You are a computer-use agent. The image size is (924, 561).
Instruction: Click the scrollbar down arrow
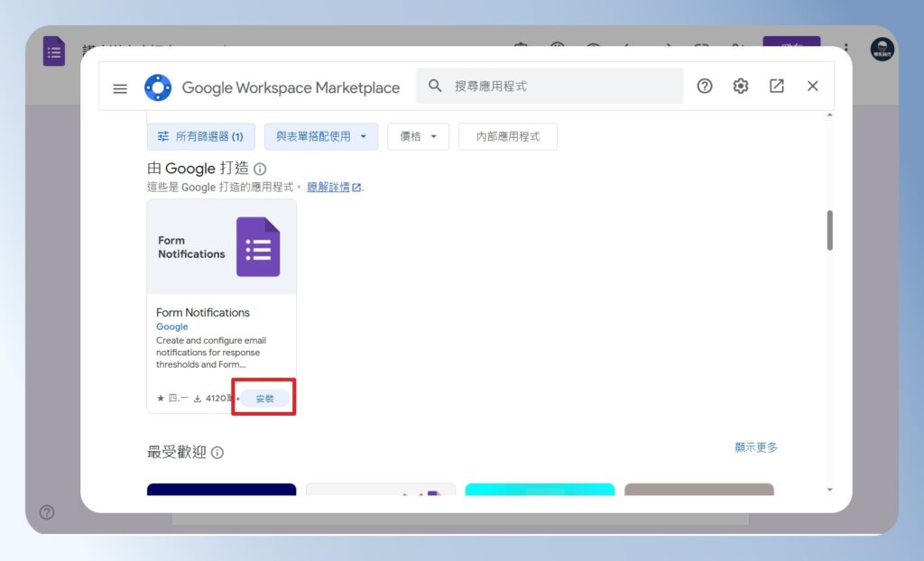click(830, 490)
